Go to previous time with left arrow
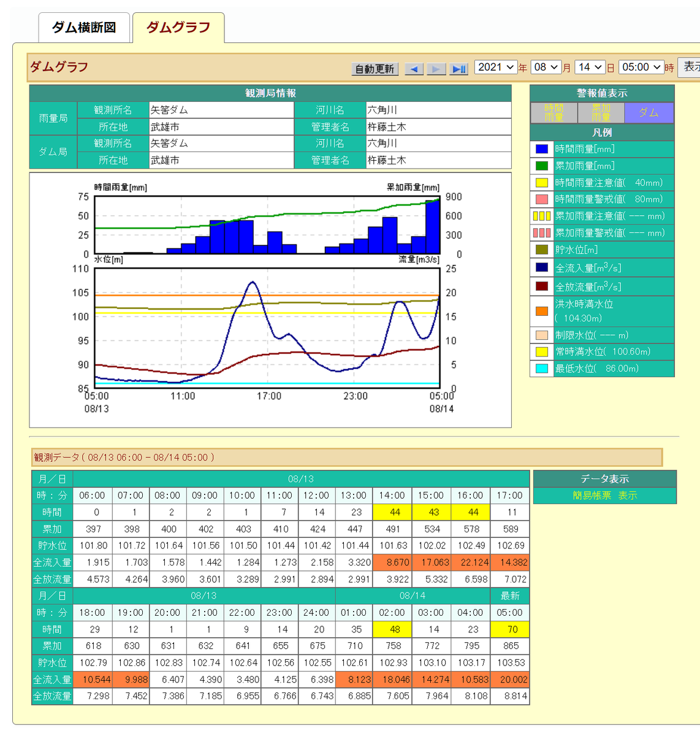 (414, 69)
